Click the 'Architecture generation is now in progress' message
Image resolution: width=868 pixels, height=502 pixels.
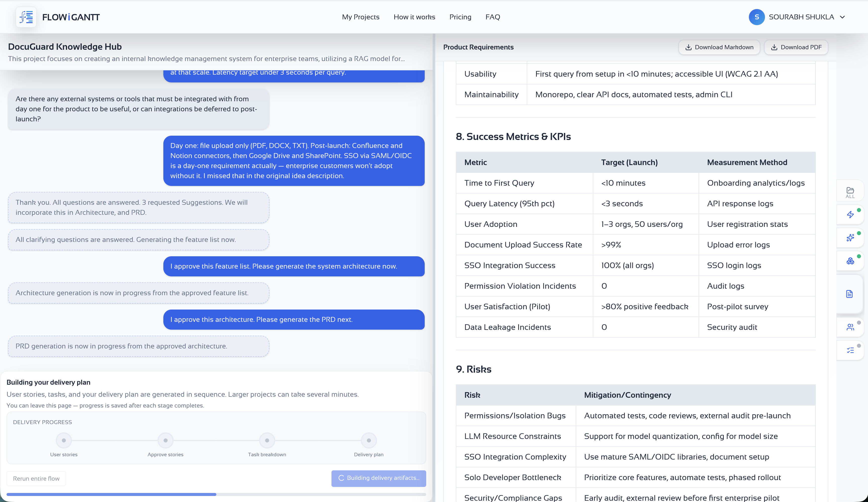click(x=138, y=293)
